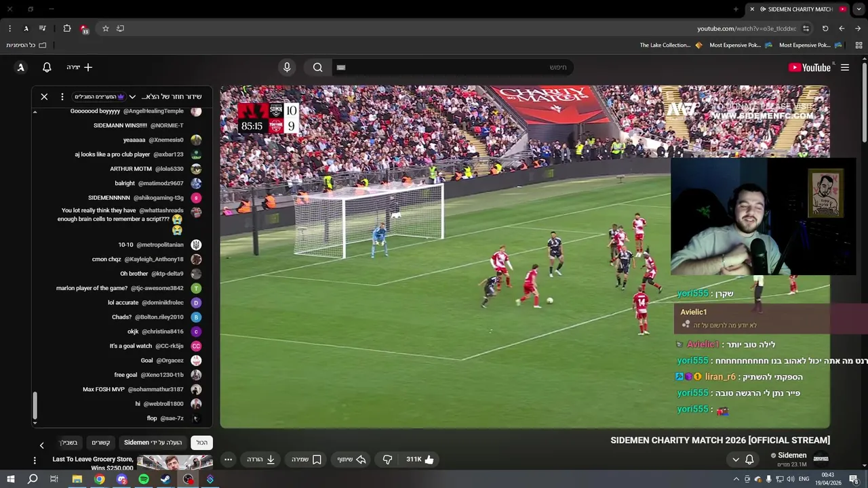Start voice search with microphone icon
Image resolution: width=868 pixels, height=488 pixels.
pos(287,67)
